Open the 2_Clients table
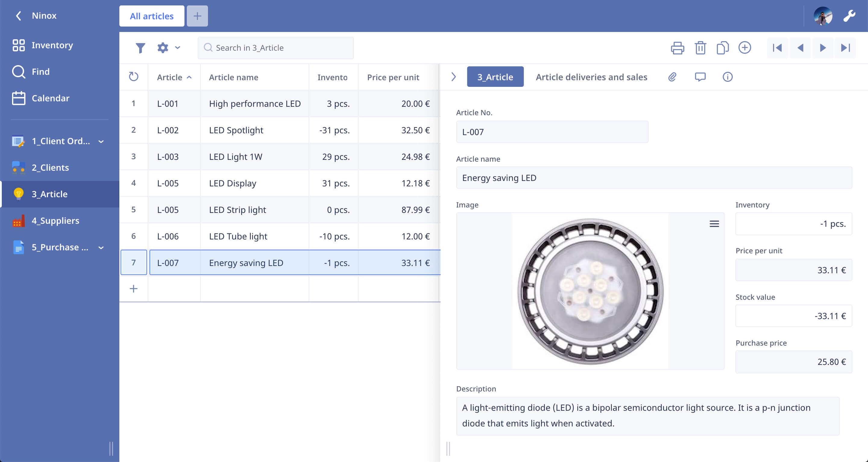868x462 pixels. point(40,167)
